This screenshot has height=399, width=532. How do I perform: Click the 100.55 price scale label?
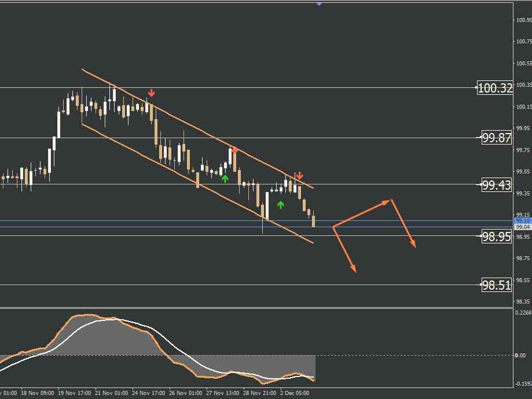524,63
